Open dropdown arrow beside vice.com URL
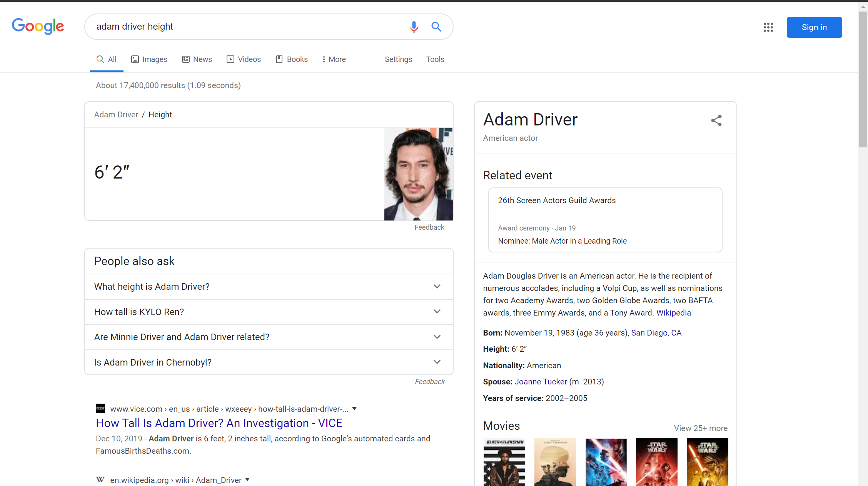The width and height of the screenshot is (868, 486). tap(354, 409)
